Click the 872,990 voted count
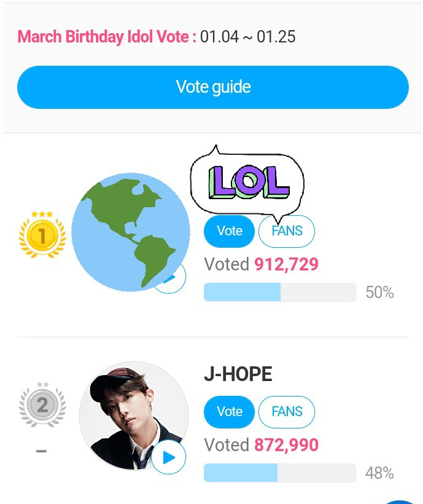This screenshot has width=423, height=504. [286, 444]
